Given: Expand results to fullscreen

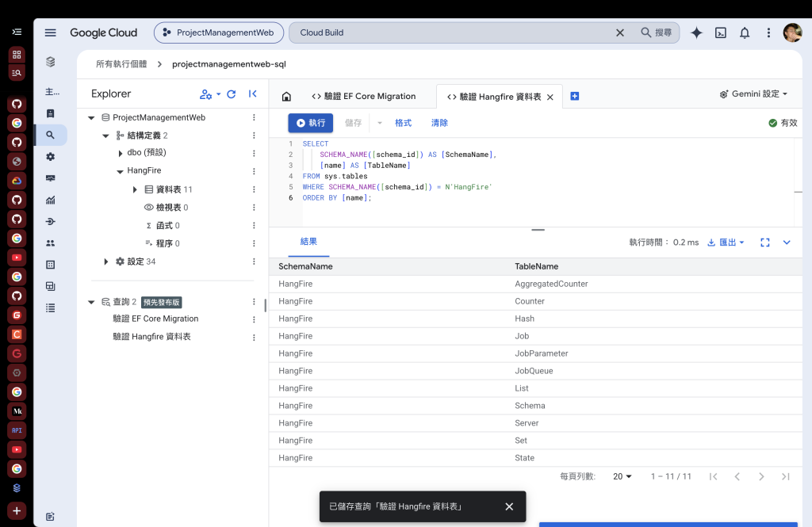Looking at the screenshot, I should [x=765, y=242].
